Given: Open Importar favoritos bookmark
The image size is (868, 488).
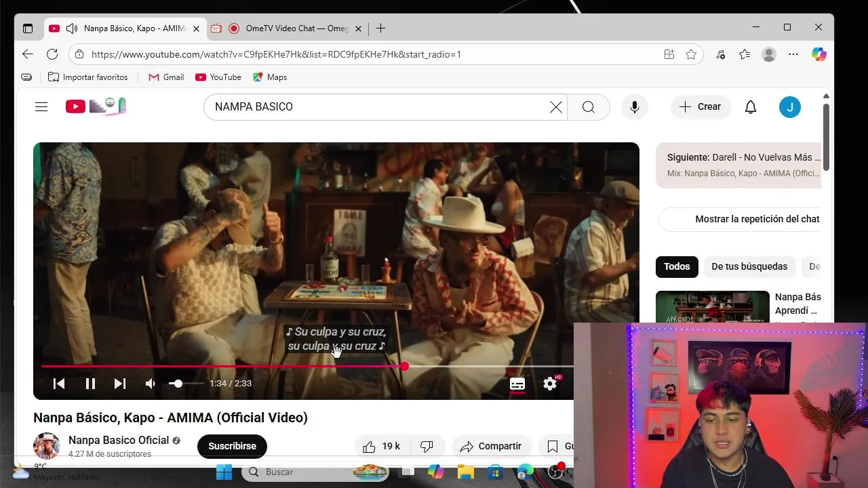Looking at the screenshot, I should [x=87, y=77].
